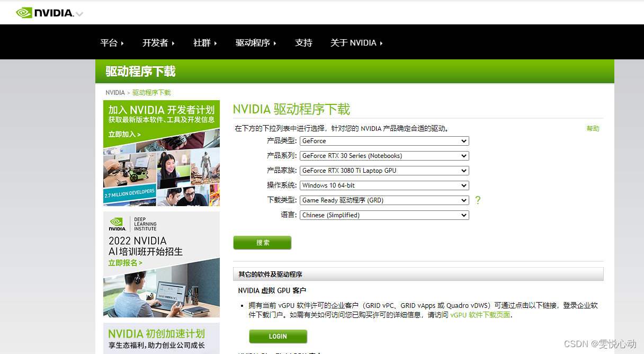Expand the arrow beside the NVIDIA logo
This screenshot has height=354, width=644.
tap(79, 14)
